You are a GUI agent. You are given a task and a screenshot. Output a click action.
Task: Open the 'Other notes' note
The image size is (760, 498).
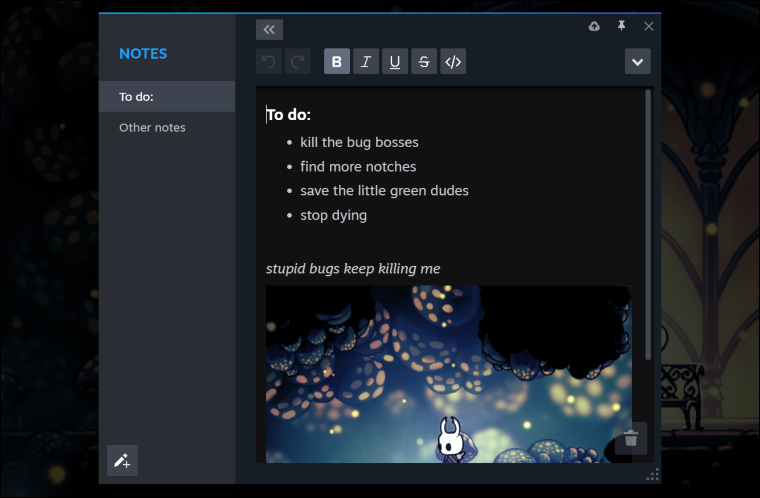167,128
